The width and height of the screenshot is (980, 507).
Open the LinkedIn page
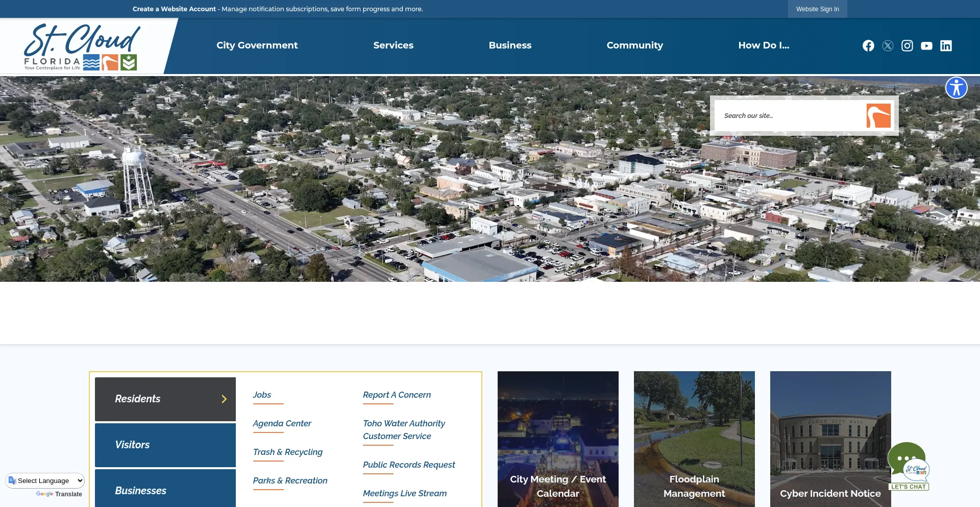946,45
